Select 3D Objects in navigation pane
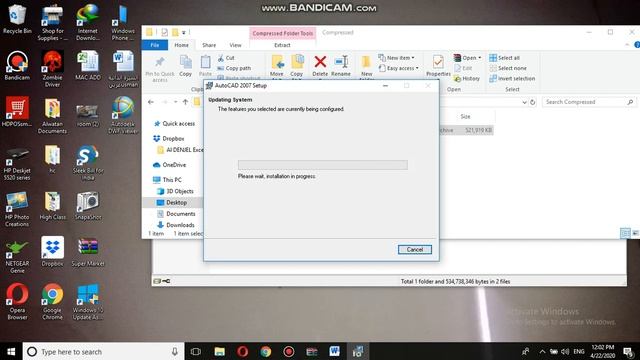This screenshot has height=360, width=640. pyautogui.click(x=176, y=191)
